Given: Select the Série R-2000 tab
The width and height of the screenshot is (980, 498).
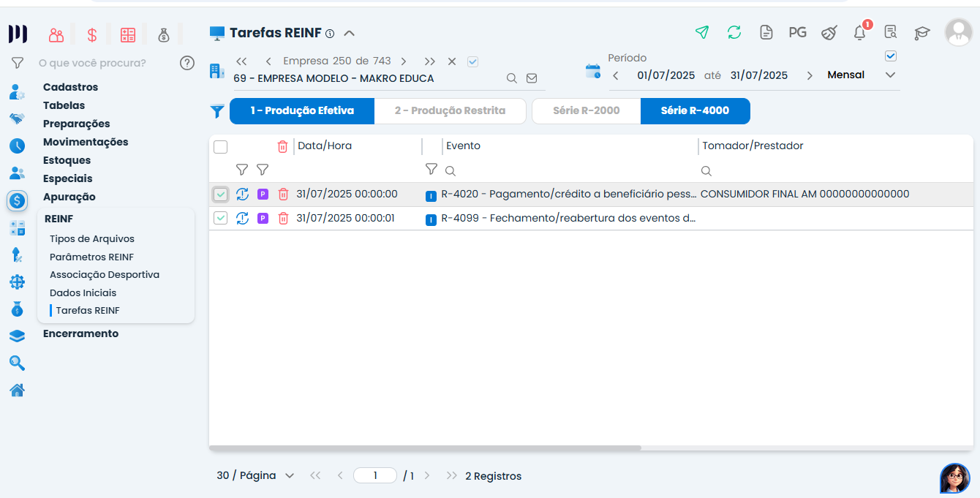Looking at the screenshot, I should (586, 111).
